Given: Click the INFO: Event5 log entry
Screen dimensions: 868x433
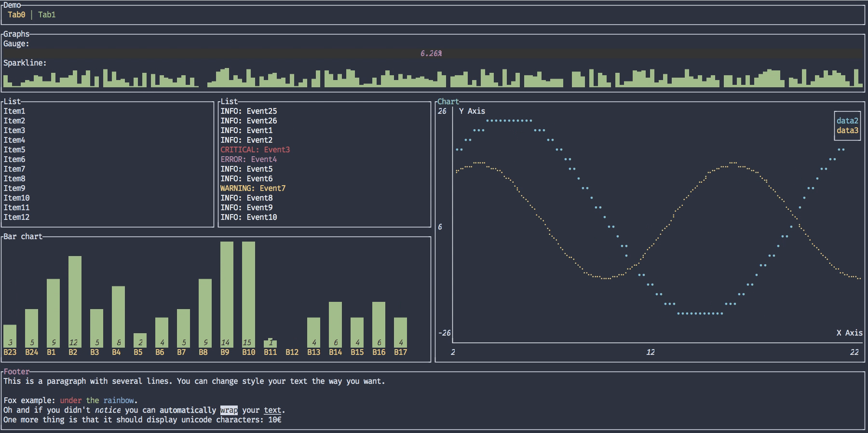Looking at the screenshot, I should tap(246, 169).
